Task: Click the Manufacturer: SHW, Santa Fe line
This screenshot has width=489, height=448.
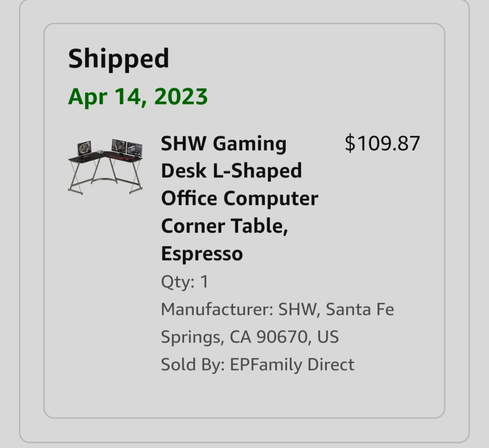Action: point(278,309)
